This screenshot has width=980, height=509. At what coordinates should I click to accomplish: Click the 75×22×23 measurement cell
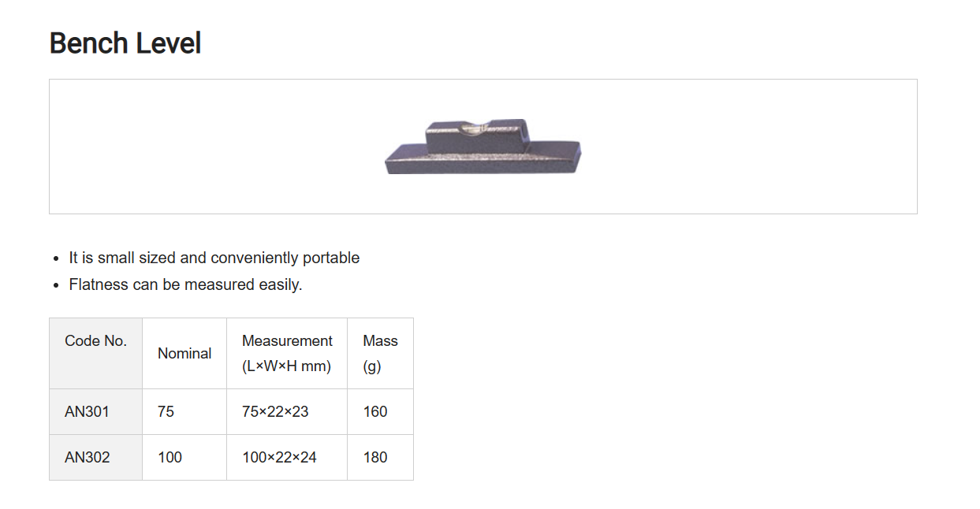tap(287, 411)
